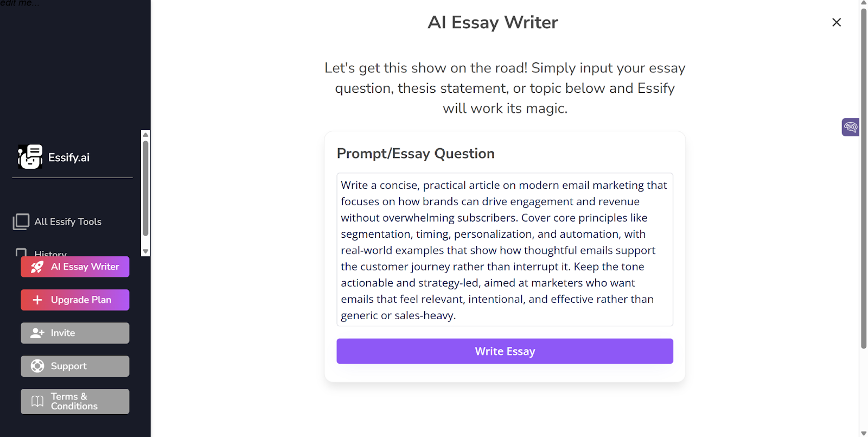Click inside the Prompt/Essay Question text area

click(505, 250)
